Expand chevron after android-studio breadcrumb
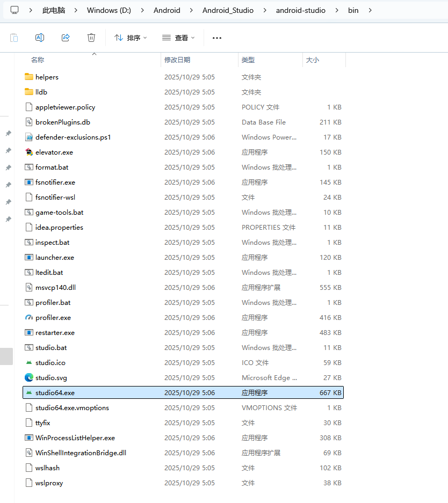 pos(337,10)
